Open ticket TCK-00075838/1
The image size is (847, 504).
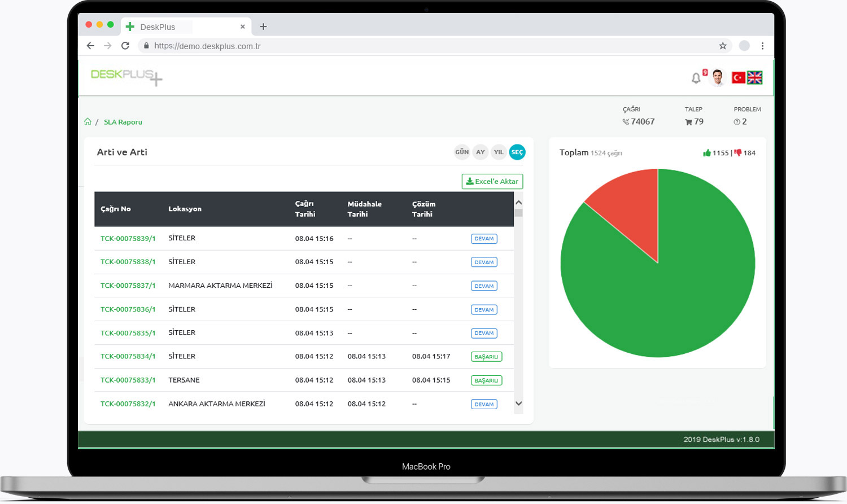point(128,262)
